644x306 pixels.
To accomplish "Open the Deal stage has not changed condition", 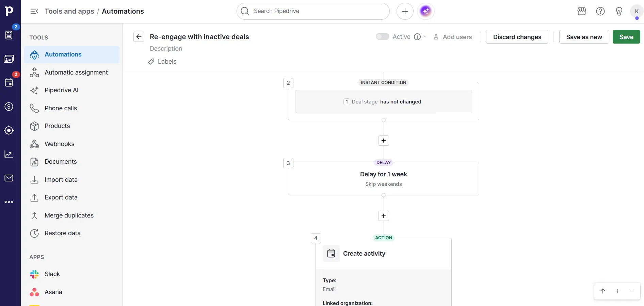I will point(384,101).
